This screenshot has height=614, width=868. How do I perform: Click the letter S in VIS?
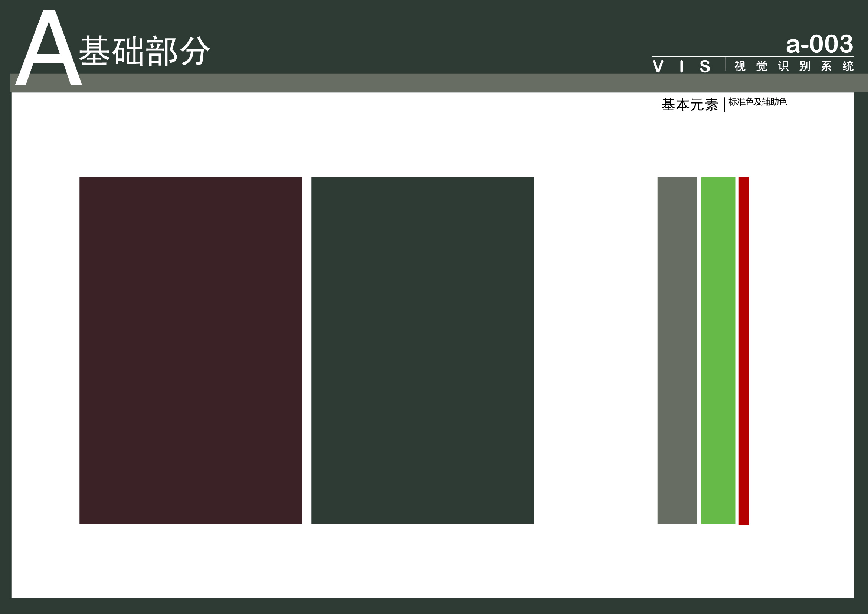pos(705,66)
